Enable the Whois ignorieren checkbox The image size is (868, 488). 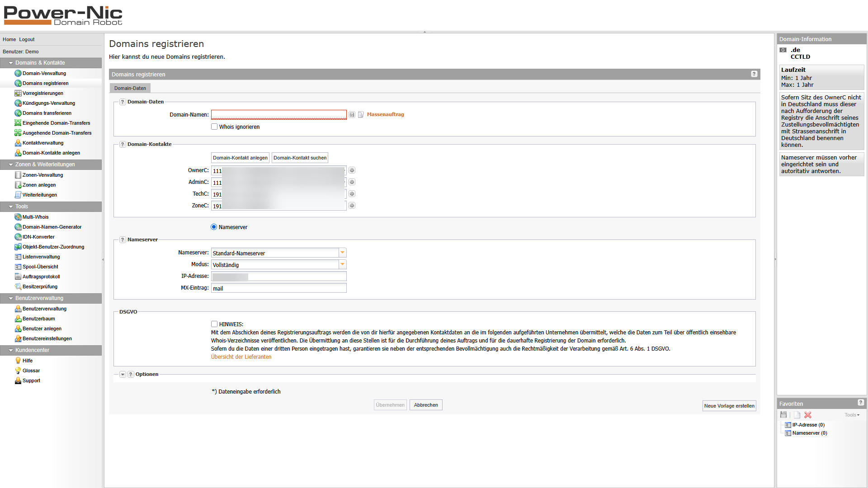pyautogui.click(x=214, y=127)
